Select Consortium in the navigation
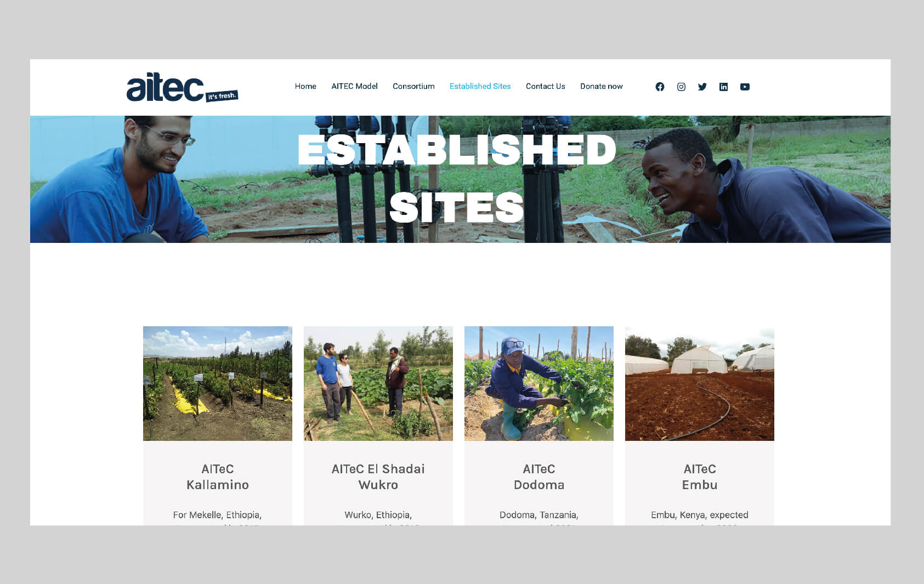 [413, 86]
